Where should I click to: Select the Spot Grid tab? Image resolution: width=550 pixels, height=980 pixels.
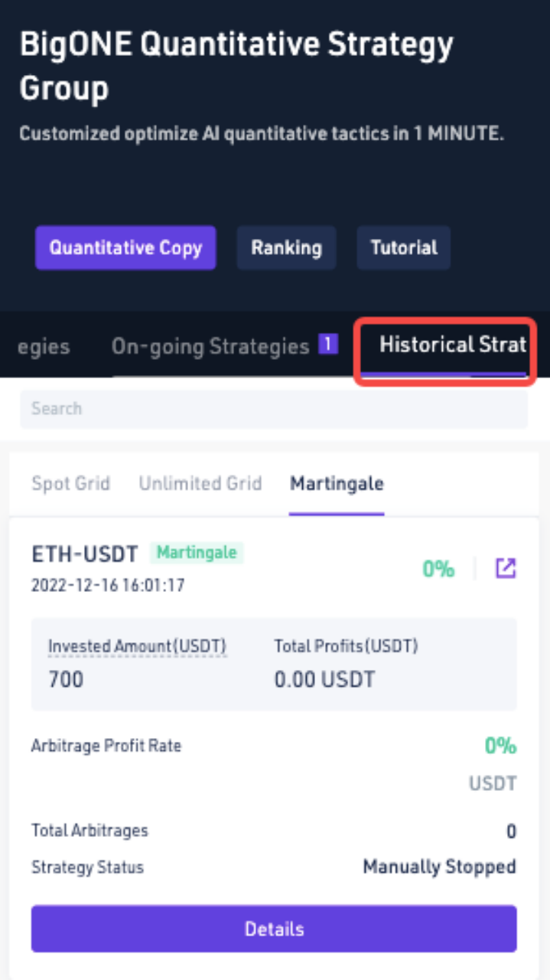click(70, 483)
